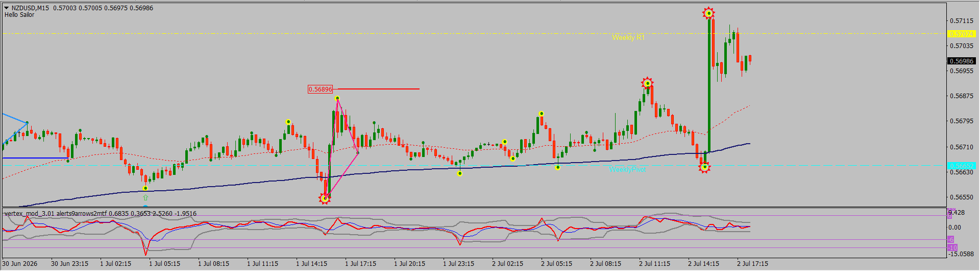The height and width of the screenshot is (271, 980).
Task: Click the '2 Jul 02:15' time axis label
Action: click(x=508, y=264)
